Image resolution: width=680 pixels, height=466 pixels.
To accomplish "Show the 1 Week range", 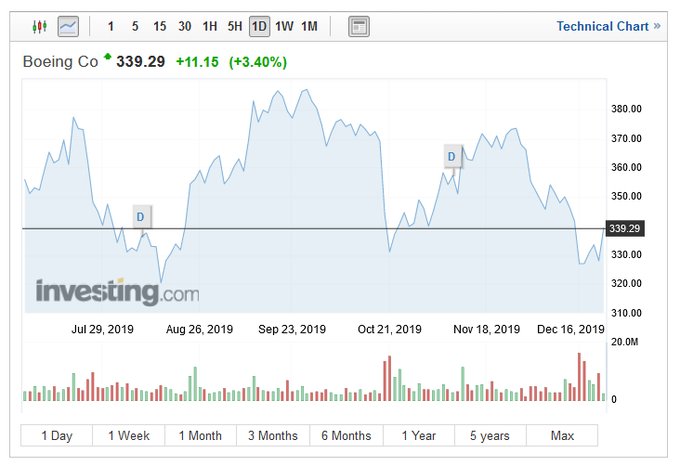I will point(129,435).
